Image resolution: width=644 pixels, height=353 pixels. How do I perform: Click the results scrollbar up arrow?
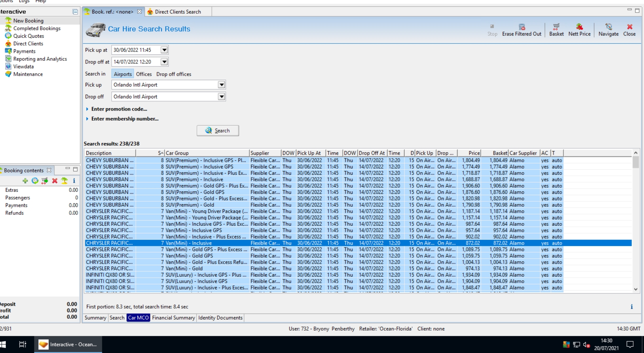click(x=636, y=153)
